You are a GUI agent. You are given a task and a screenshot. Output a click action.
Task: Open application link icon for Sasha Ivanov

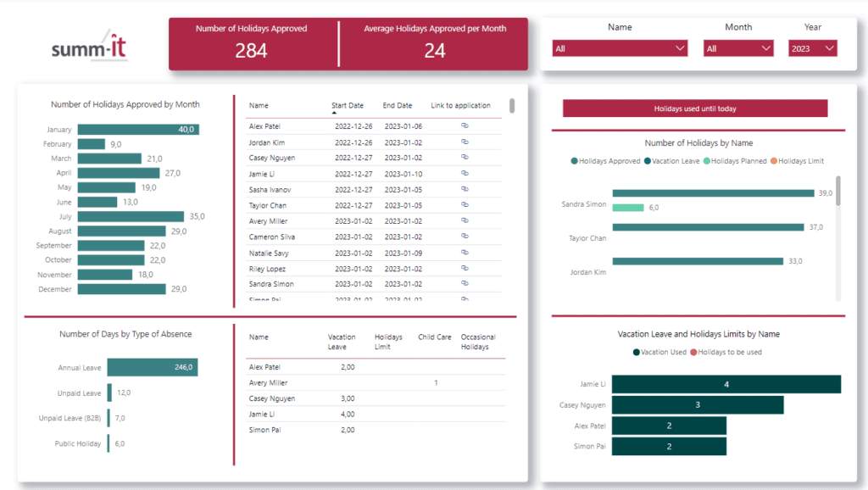click(x=465, y=189)
